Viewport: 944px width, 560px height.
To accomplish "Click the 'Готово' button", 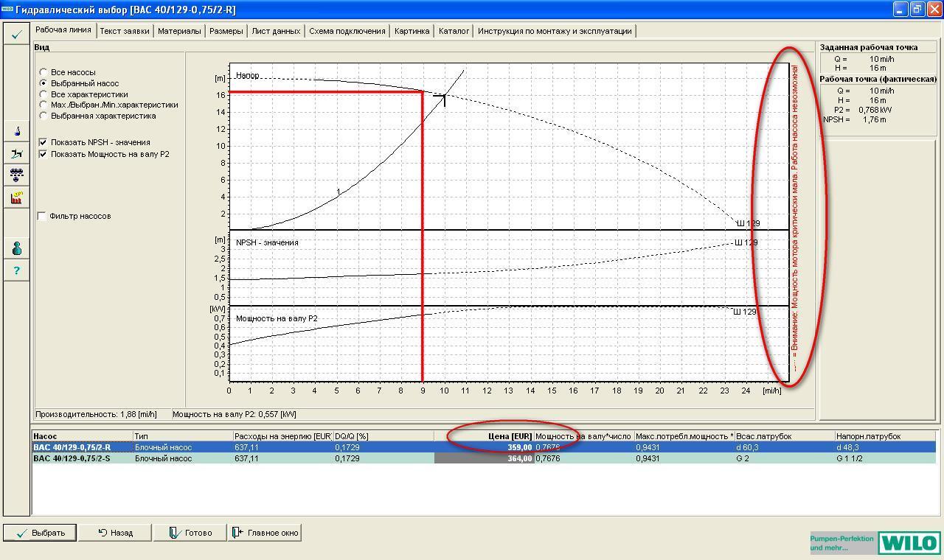I will coord(190,533).
